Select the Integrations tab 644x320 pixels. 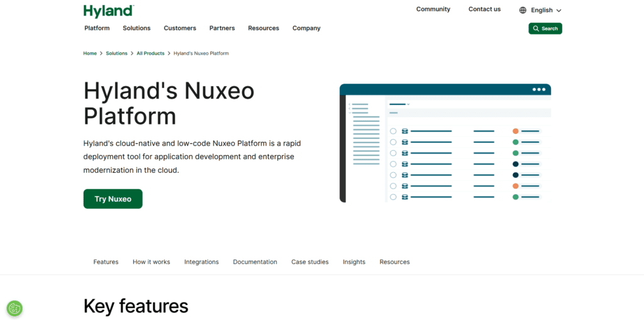(201, 262)
